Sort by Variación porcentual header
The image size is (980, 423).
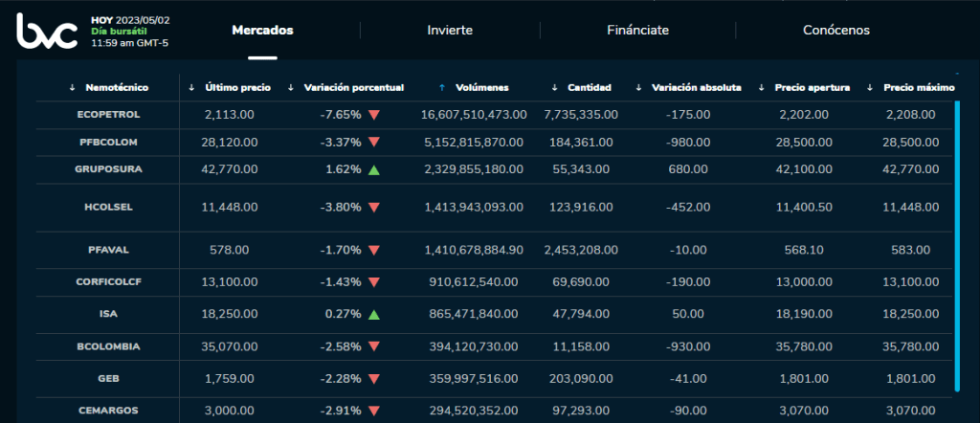354,88
